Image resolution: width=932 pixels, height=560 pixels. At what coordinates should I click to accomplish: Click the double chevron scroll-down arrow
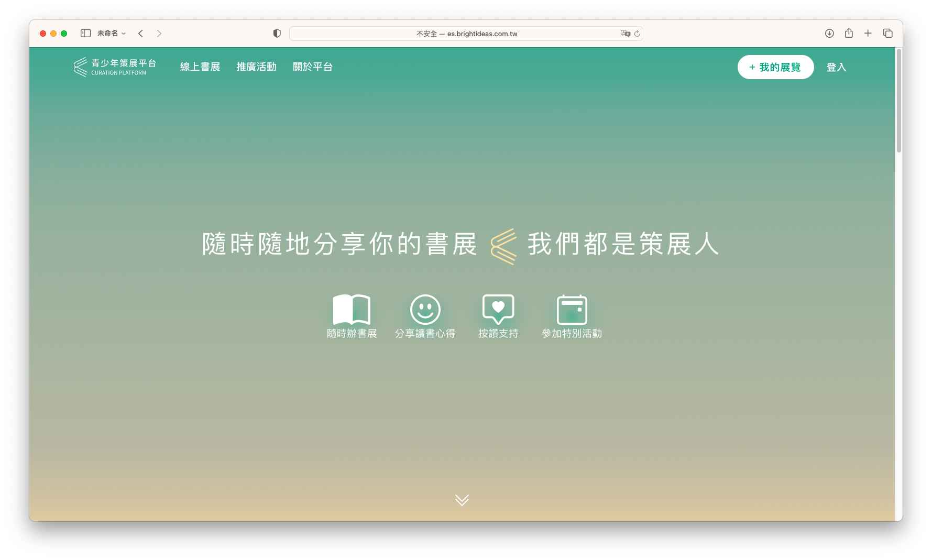click(462, 500)
